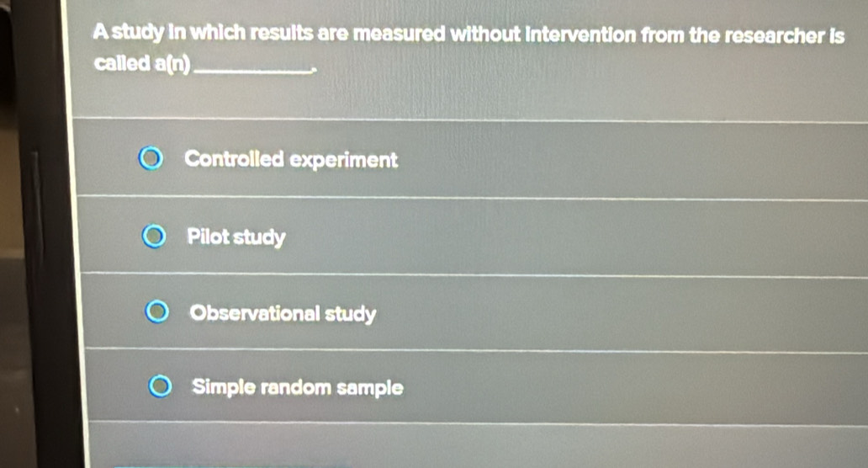868x468 pixels.
Task: Click the "Observational study" answer label
Action: click(283, 314)
